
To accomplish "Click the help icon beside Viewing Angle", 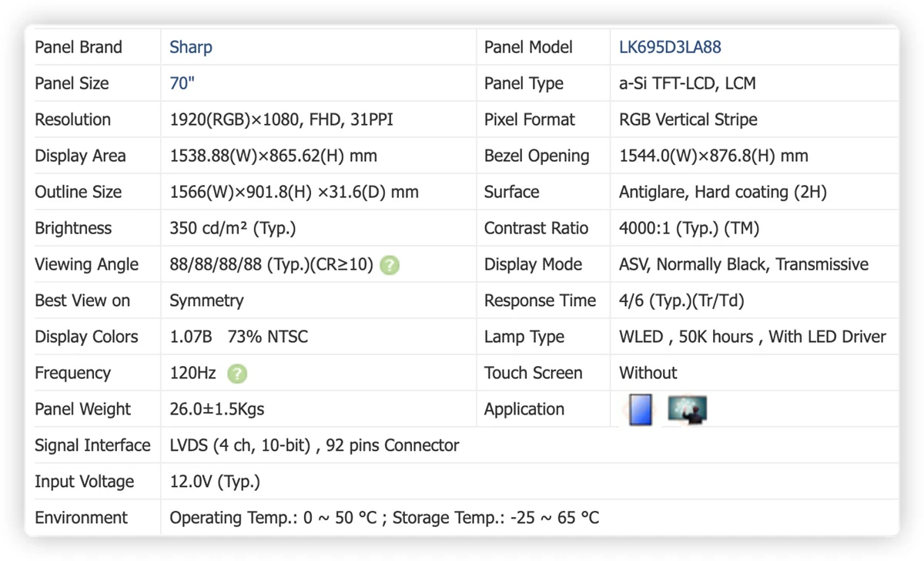I will 390,265.
